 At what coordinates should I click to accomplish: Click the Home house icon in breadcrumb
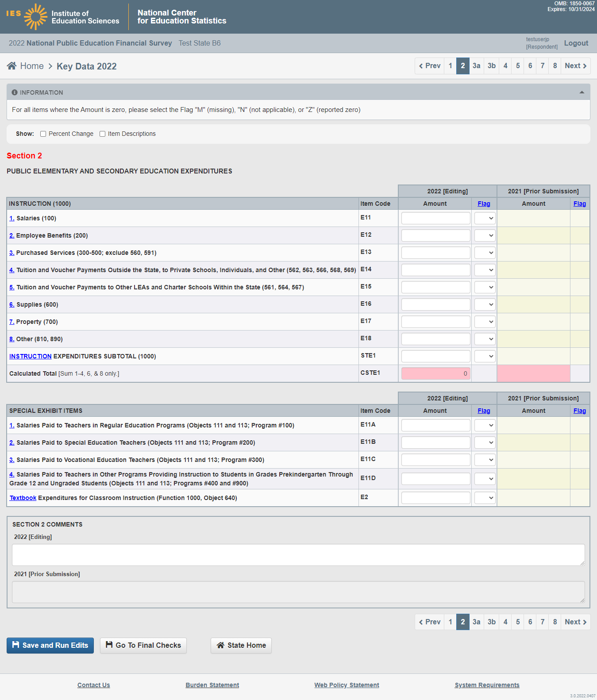(12, 66)
